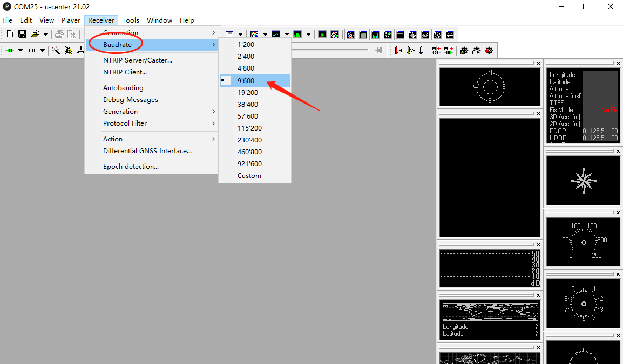Toggle the clock docking window button
Viewport: 623px width, 364px height.
pyautogui.click(x=437, y=35)
